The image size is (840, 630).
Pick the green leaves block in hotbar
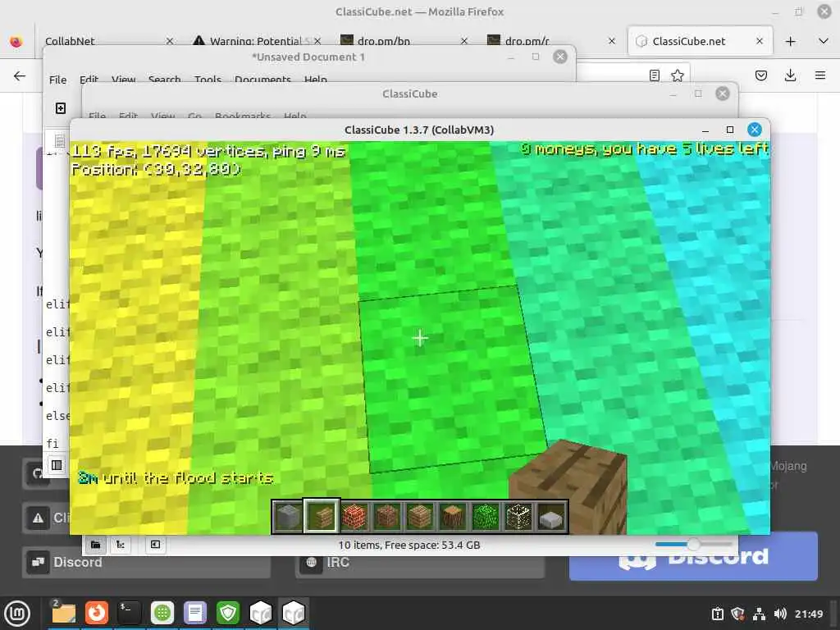[x=486, y=517]
